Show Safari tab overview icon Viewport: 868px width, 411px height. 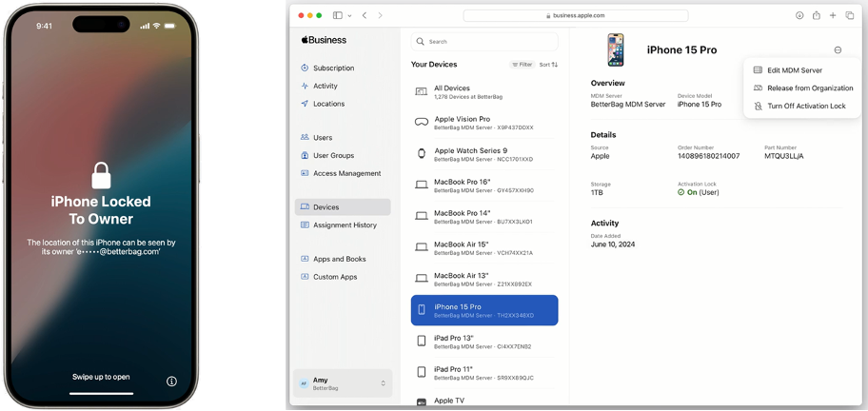[x=850, y=15]
